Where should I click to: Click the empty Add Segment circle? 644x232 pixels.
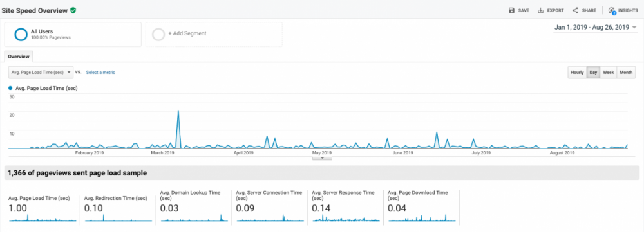158,35
